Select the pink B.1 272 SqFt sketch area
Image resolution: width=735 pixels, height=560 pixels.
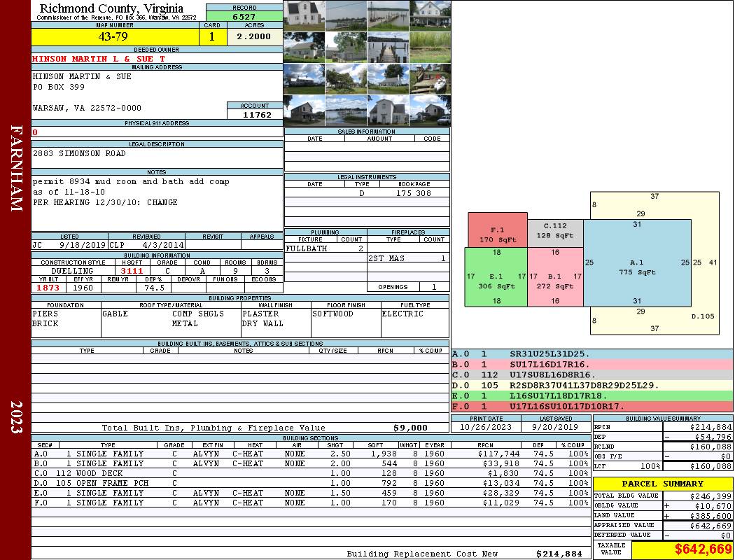(x=555, y=277)
